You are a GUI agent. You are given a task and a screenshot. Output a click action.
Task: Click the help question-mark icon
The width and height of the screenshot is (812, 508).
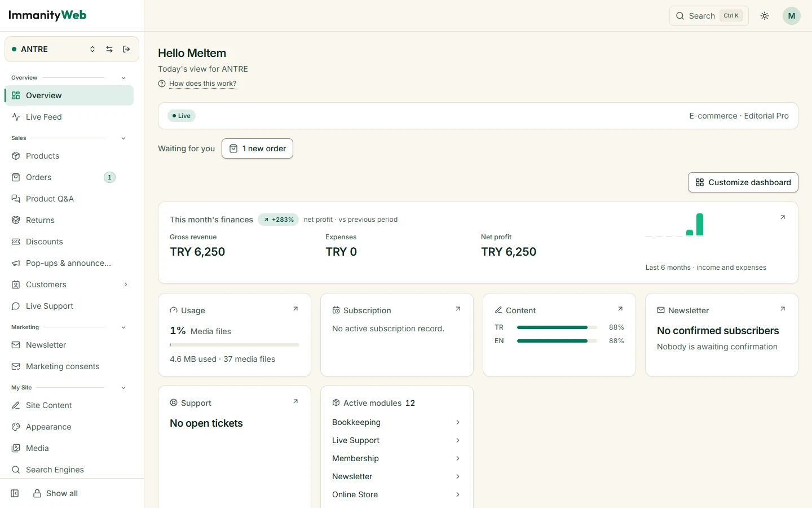[162, 84]
